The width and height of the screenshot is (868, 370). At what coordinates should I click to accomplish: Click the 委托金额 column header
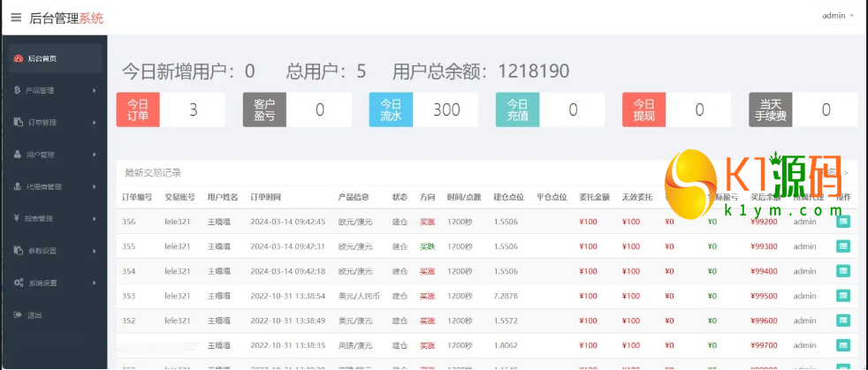coord(594,197)
